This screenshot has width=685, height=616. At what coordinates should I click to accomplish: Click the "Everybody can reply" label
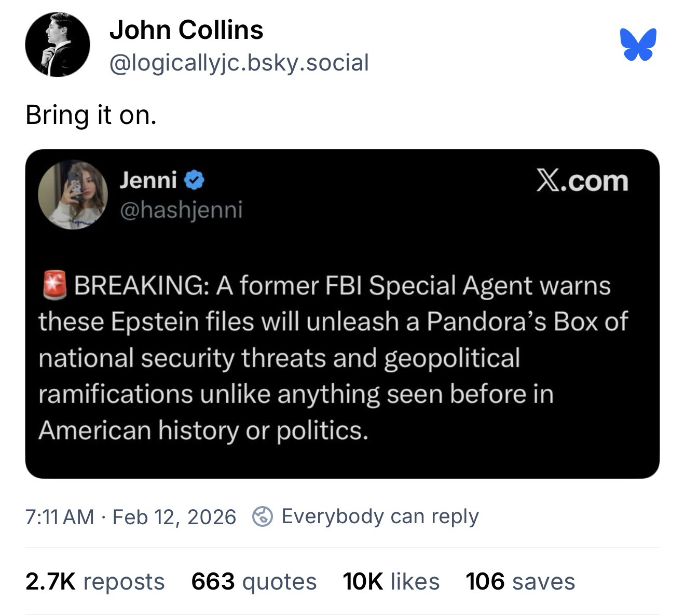[x=379, y=516]
